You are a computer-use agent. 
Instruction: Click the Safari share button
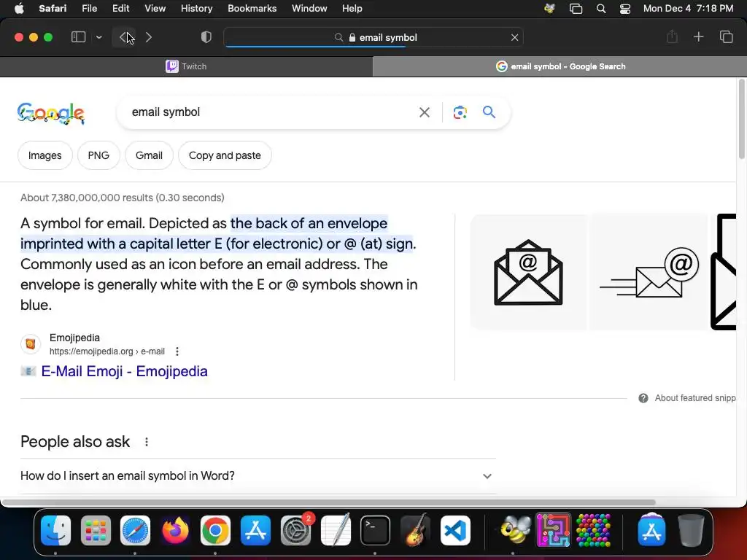(x=672, y=36)
